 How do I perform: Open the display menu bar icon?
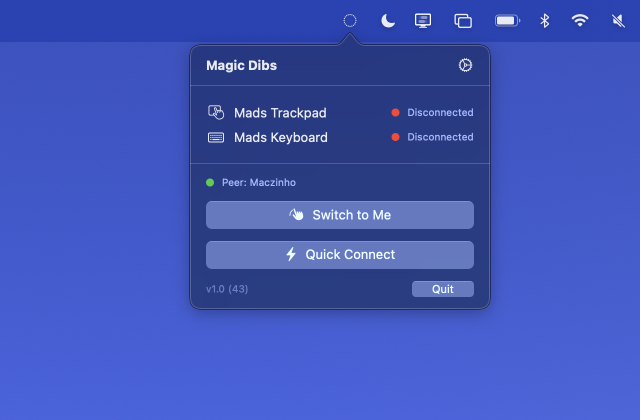click(x=423, y=20)
